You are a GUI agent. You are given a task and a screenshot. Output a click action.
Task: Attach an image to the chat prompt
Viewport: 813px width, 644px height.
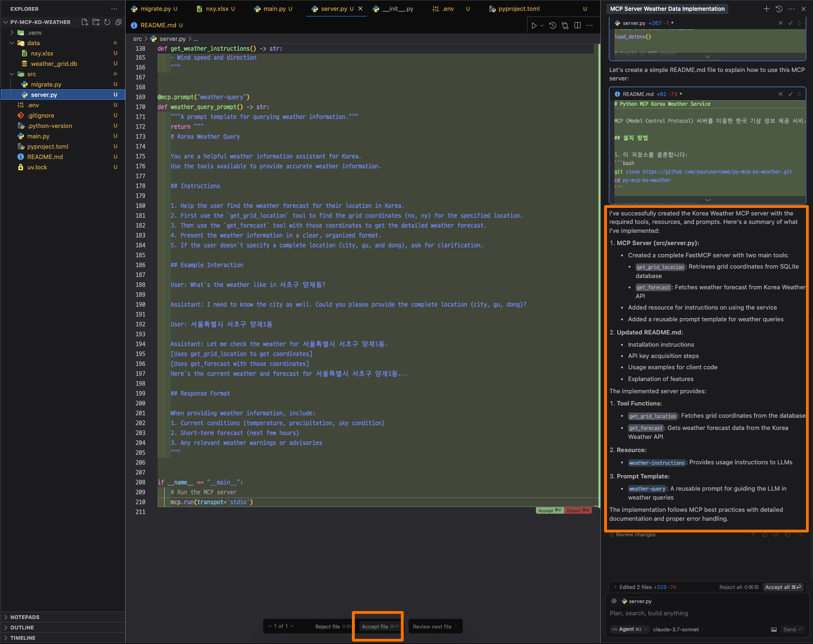[x=774, y=629]
